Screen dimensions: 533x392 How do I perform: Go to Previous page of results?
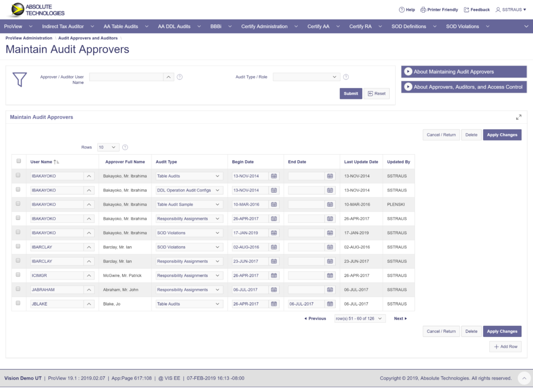pyautogui.click(x=315, y=319)
